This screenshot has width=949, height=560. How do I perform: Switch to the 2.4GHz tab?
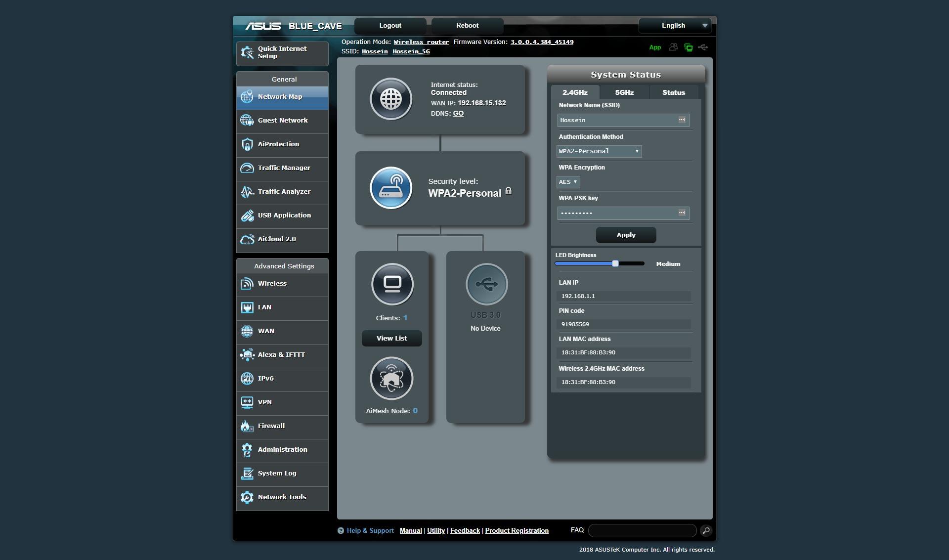[575, 92]
